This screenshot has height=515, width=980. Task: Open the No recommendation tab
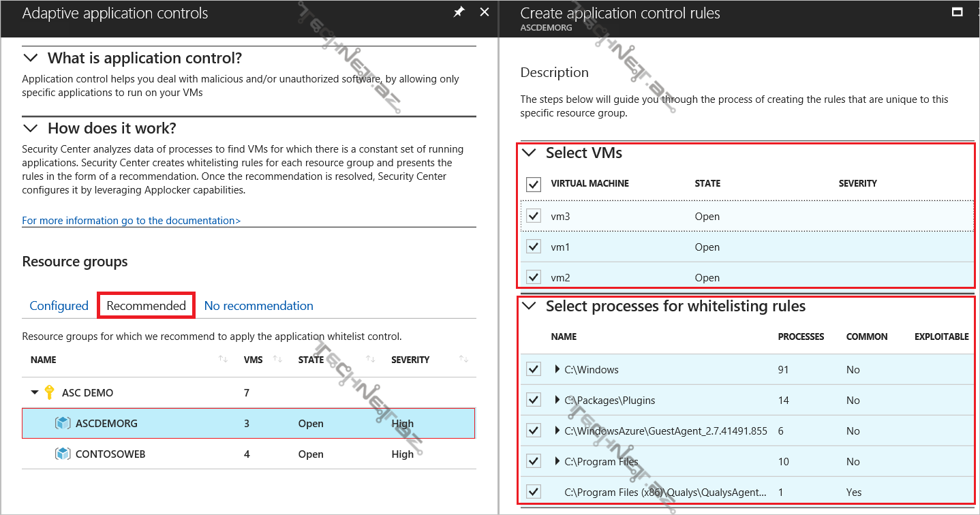tap(258, 306)
